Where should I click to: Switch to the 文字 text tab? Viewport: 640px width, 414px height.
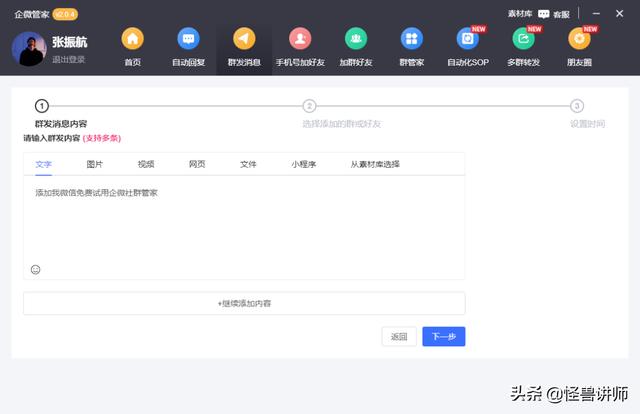pos(43,164)
